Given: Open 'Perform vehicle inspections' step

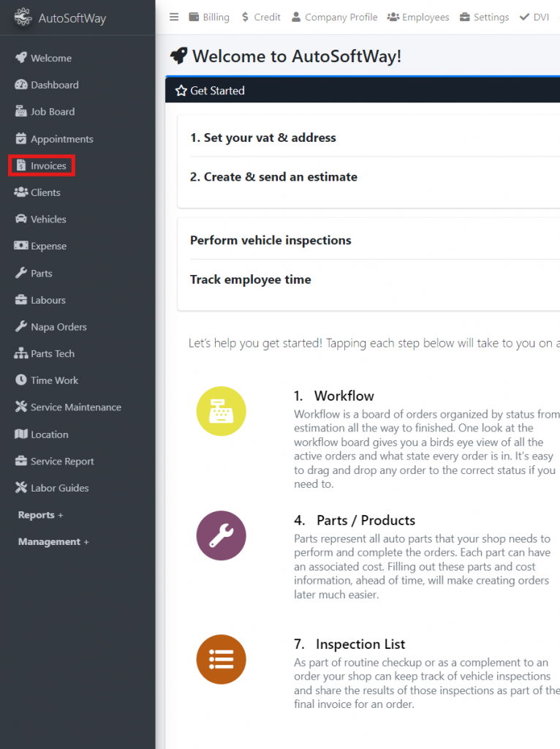Looking at the screenshot, I should (x=270, y=240).
